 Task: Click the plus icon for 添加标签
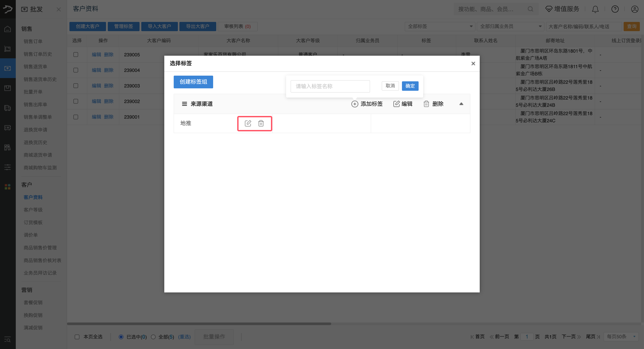(354, 104)
